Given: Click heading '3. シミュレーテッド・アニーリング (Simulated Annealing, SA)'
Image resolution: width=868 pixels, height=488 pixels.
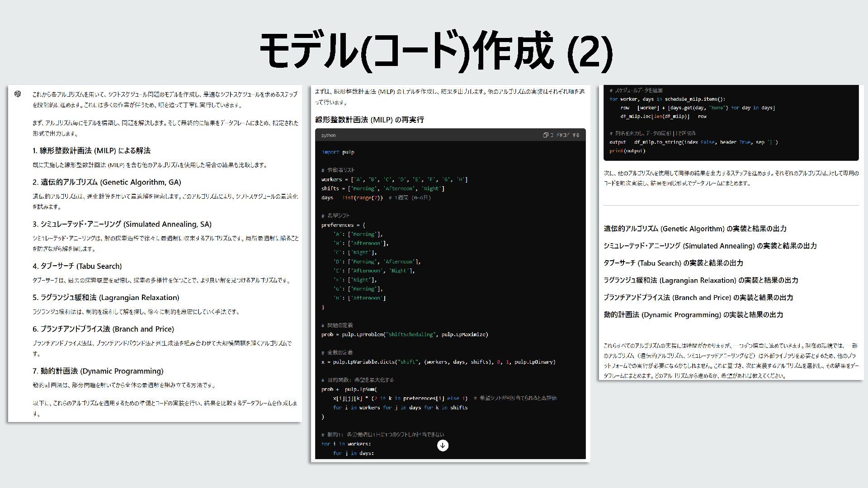Looking at the screenshot, I should click(x=122, y=225).
